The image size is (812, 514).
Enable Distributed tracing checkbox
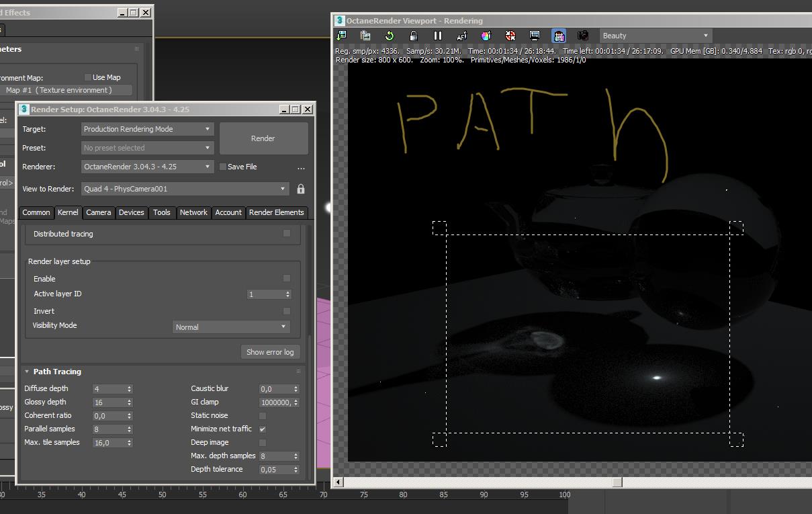[287, 233]
